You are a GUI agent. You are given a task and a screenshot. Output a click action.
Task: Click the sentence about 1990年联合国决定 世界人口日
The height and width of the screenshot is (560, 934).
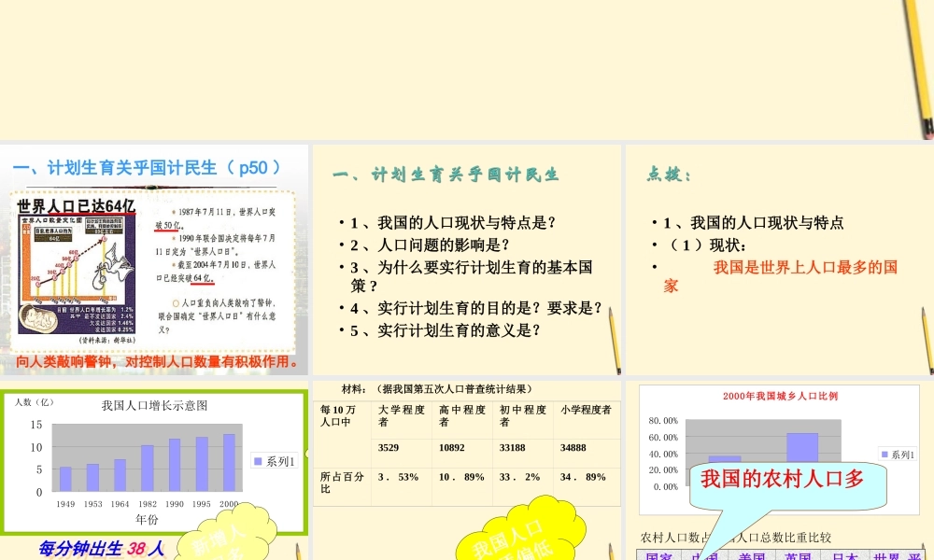(216, 245)
